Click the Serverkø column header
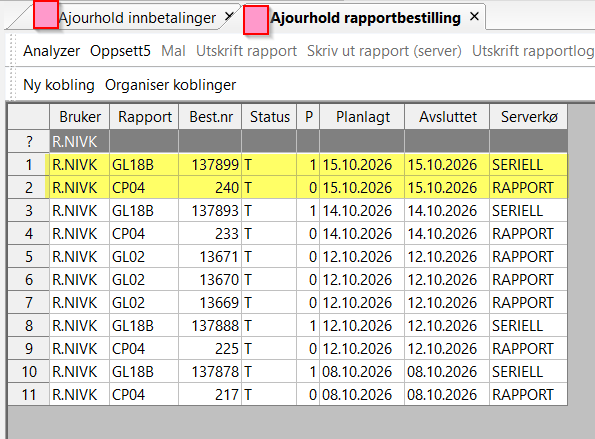The height and width of the screenshot is (439, 595). coord(529,117)
